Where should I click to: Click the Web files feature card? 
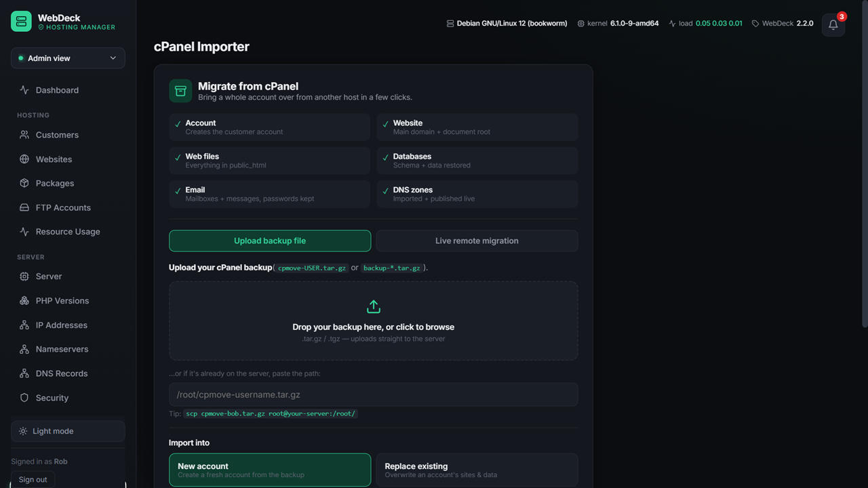click(270, 161)
